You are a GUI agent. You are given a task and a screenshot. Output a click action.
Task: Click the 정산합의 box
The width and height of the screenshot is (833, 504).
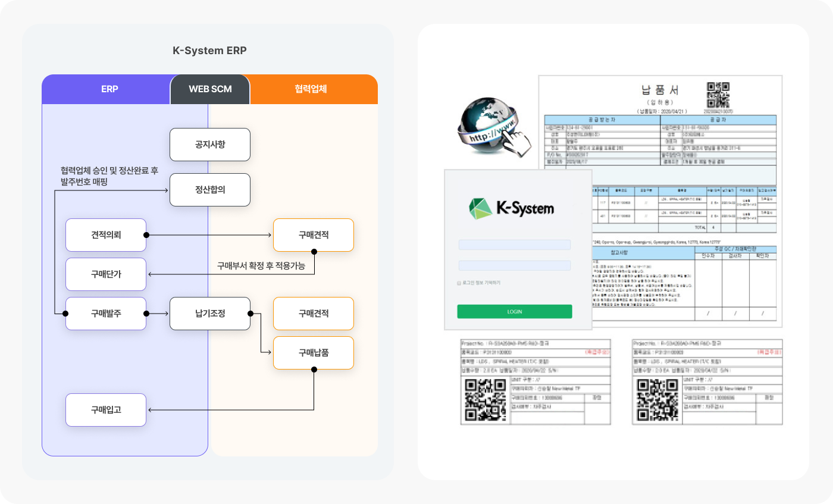pyautogui.click(x=210, y=190)
